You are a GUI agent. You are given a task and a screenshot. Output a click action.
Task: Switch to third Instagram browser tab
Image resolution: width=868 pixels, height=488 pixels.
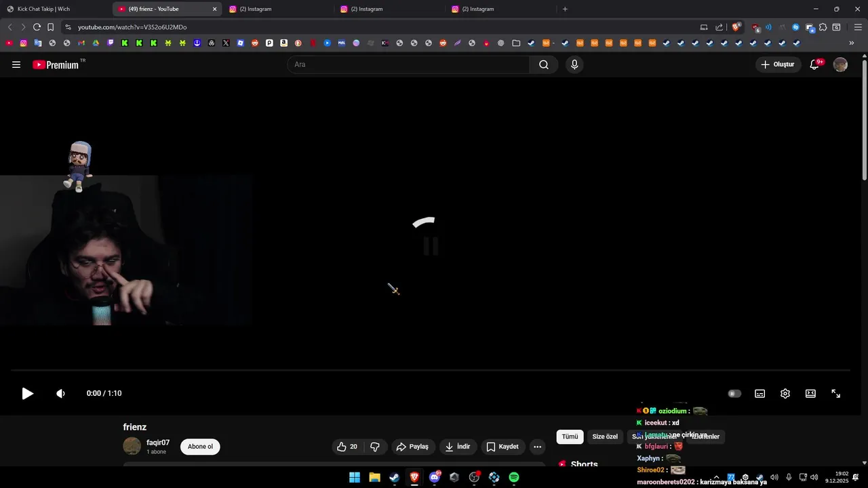tap(500, 9)
